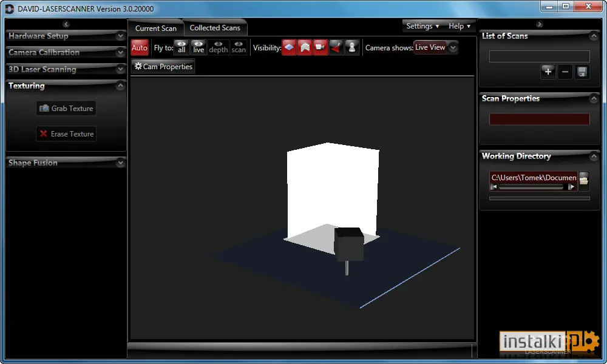The width and height of the screenshot is (607, 364).
Task: Collapse the Working Directory panel
Action: 594,157
